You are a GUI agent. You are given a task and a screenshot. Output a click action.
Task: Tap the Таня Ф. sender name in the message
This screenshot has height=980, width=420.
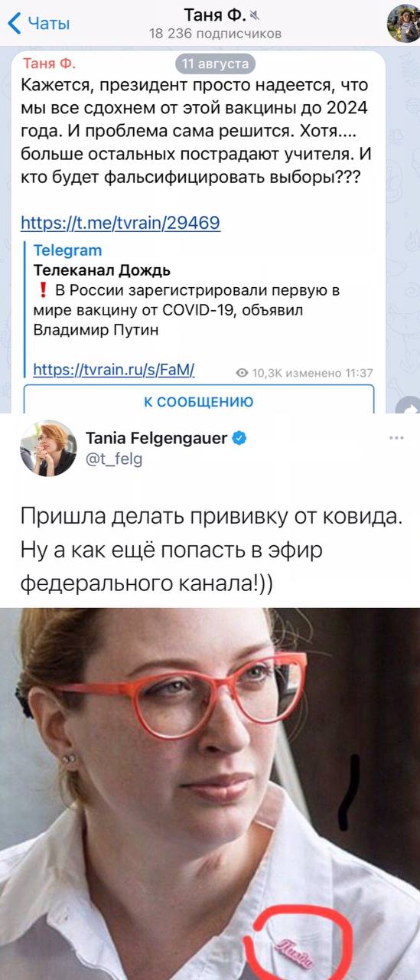pos(49,64)
